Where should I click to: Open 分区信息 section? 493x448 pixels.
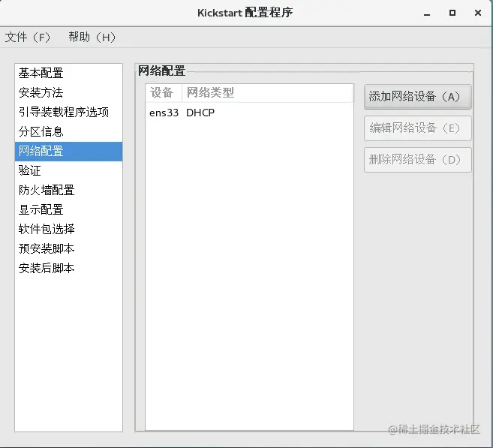tap(68, 131)
